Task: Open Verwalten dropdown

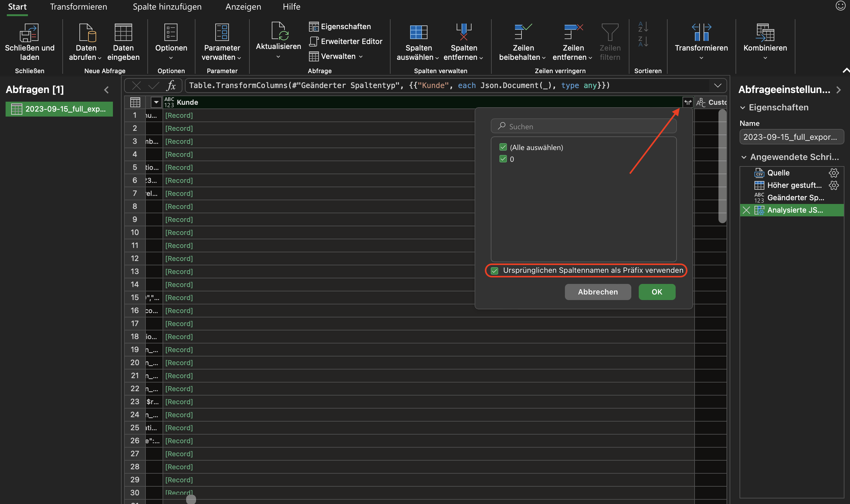Action: (336, 56)
